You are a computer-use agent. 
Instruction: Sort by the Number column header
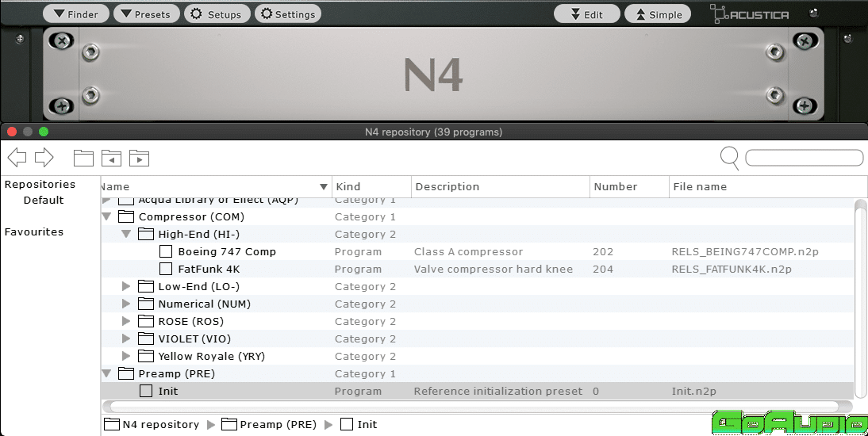coord(629,187)
